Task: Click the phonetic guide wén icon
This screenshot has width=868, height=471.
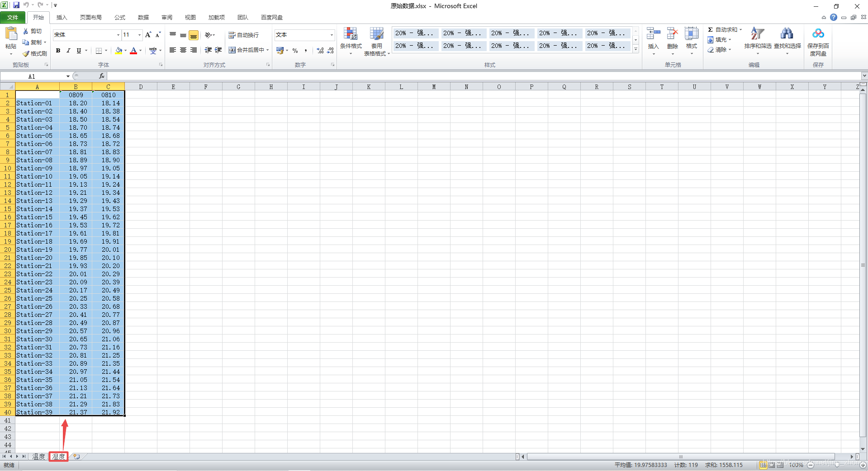Action: pos(153,51)
